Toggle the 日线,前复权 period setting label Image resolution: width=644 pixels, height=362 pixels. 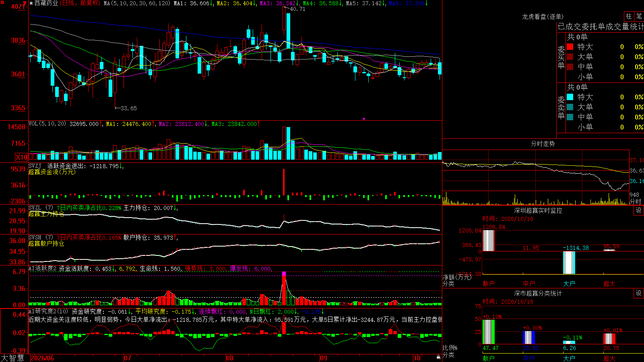tap(80, 3)
